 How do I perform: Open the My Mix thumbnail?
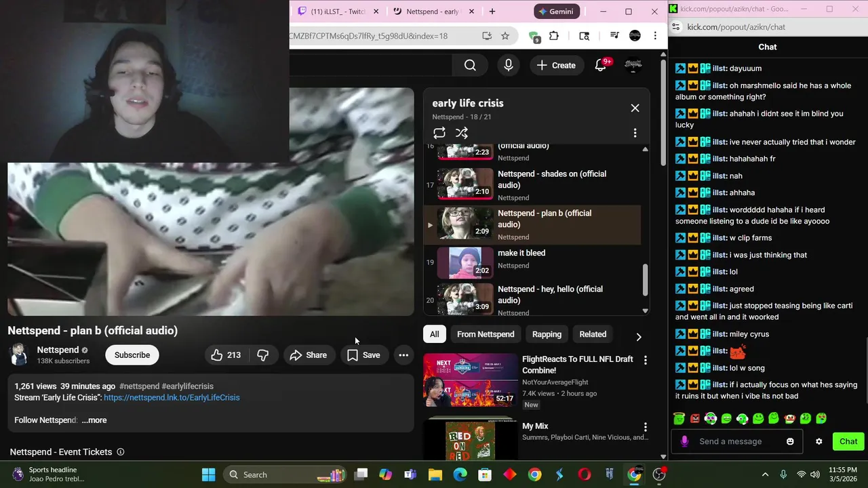tap(471, 439)
